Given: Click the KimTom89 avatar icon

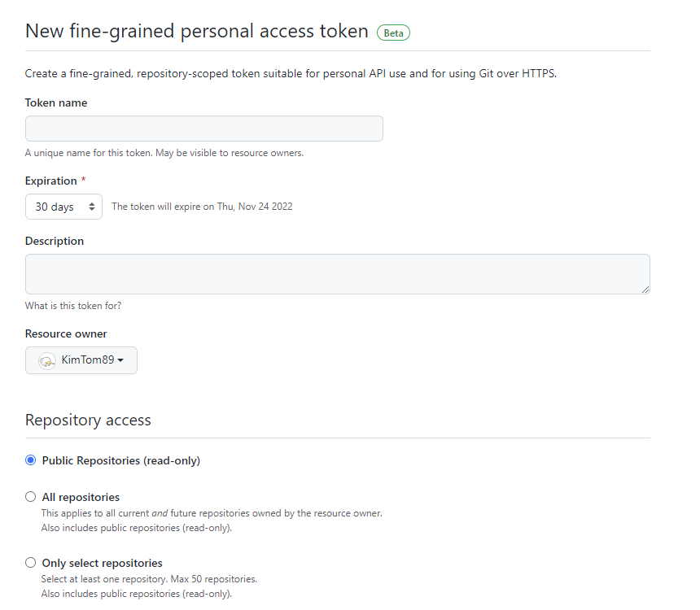Looking at the screenshot, I should 47,360.
